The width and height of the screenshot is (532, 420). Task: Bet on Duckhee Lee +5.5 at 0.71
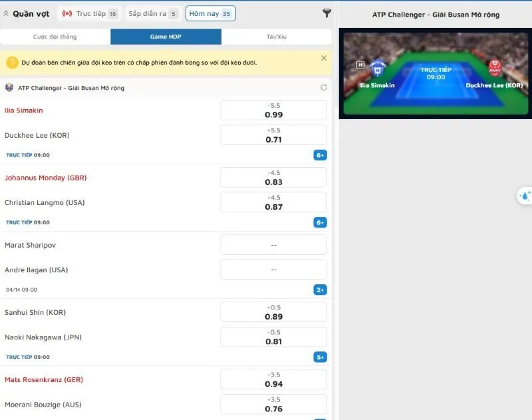click(273, 135)
